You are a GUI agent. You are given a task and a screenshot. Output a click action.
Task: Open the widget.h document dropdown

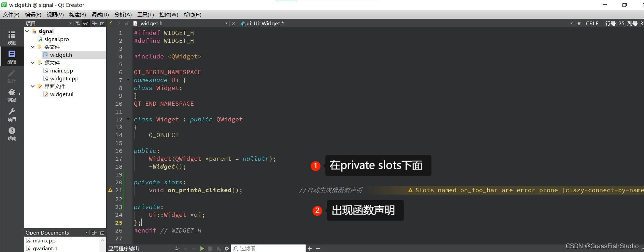(226, 23)
